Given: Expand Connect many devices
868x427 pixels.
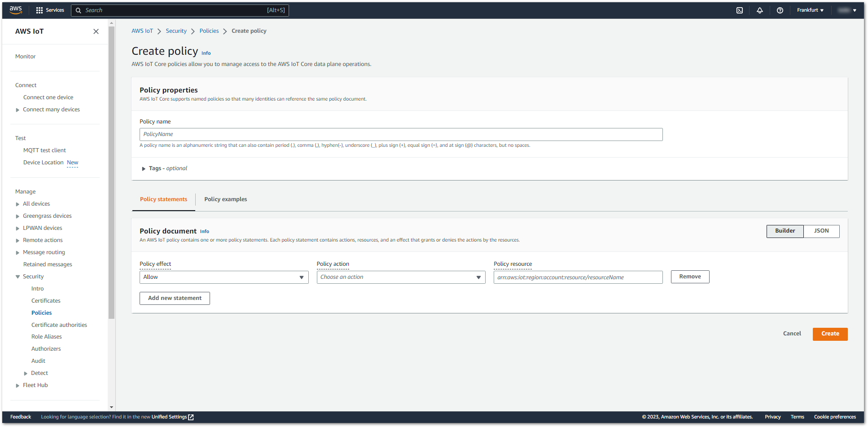Looking at the screenshot, I should (x=18, y=110).
